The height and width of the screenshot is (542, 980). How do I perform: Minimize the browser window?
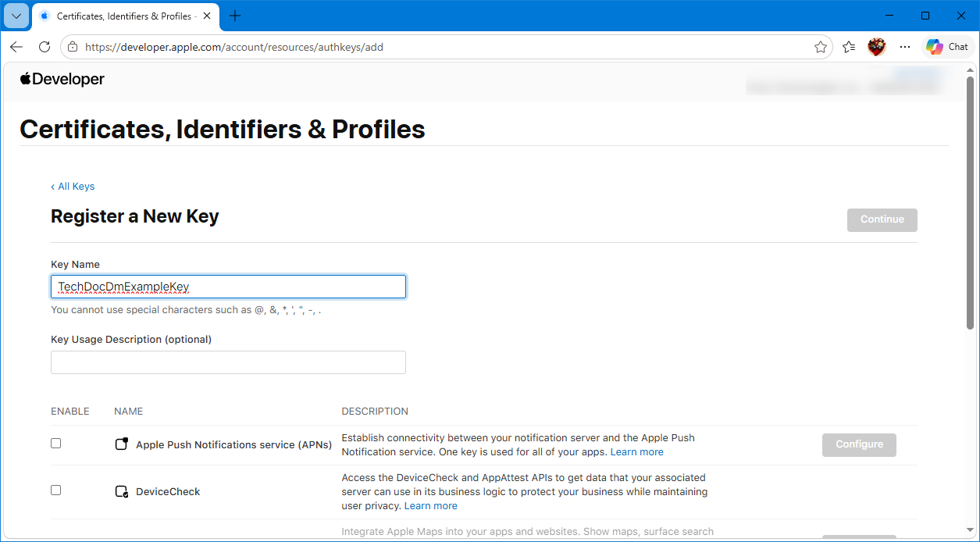tap(889, 16)
